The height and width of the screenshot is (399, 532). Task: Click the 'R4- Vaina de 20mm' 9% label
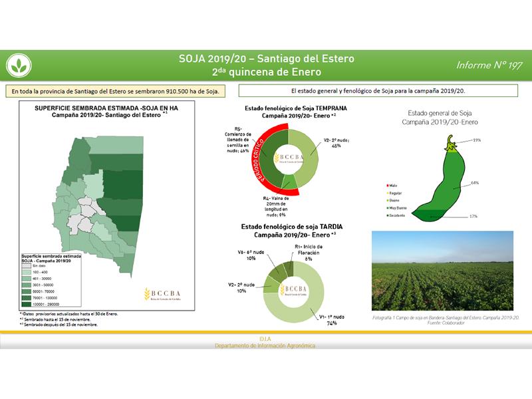pyautogui.click(x=276, y=207)
